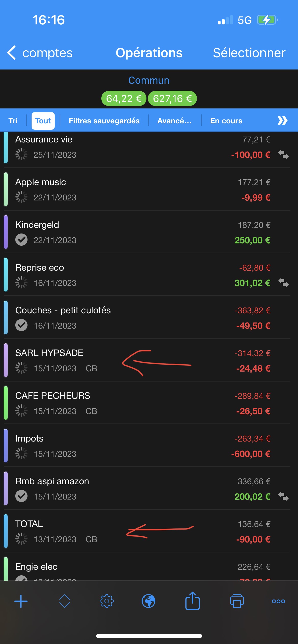This screenshot has width=298, height=644.
Task: Tap transfer arrows icon on Assurance vie
Action: point(283,155)
